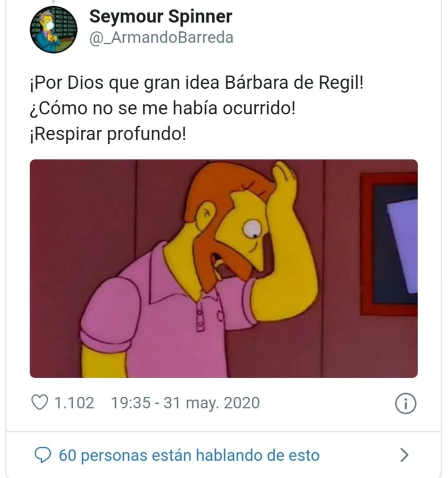The width and height of the screenshot is (448, 478).
Task: Like the tweet with the heart icon
Action: point(40,402)
